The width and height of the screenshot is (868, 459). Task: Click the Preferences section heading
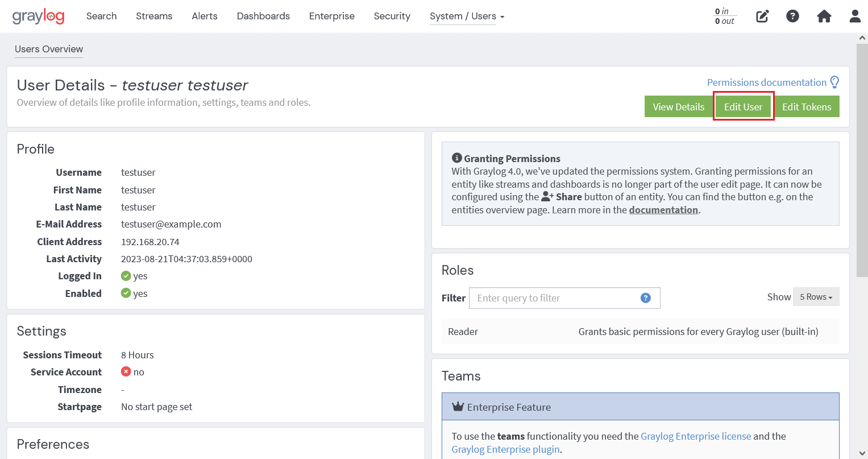pyautogui.click(x=53, y=444)
